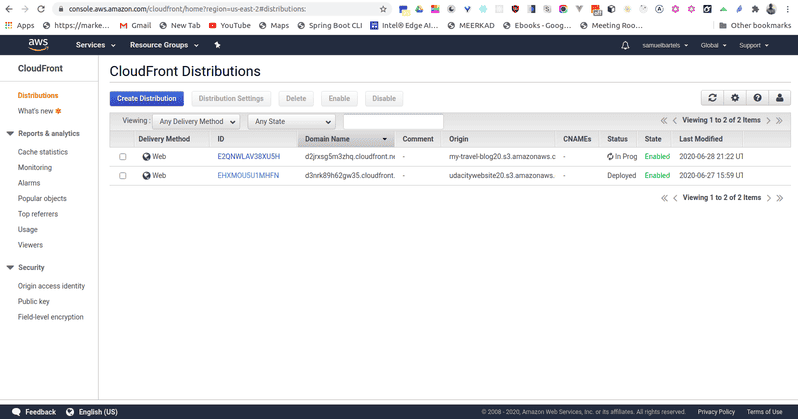Open Other bookmarks folder
This screenshot has width=798, height=419.
point(755,25)
